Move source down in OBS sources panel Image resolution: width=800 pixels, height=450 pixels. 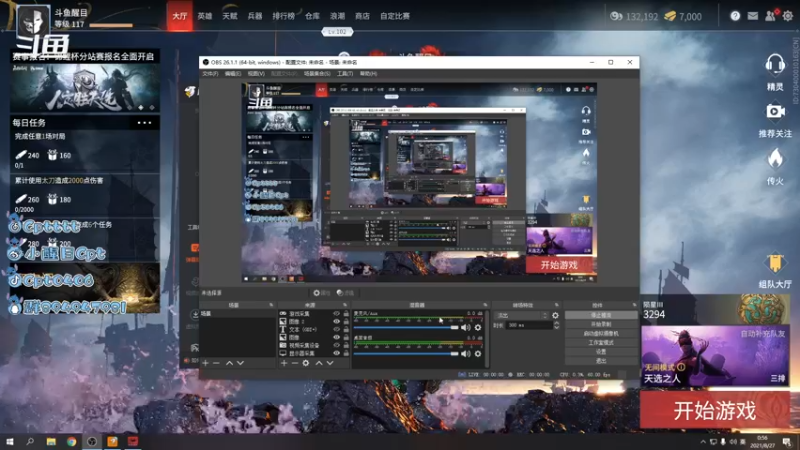click(x=330, y=363)
